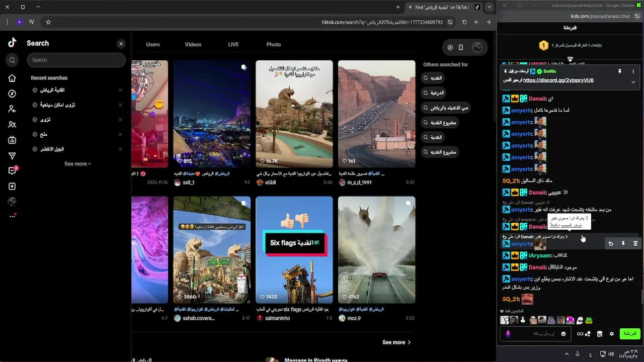
Task: Open the More three-dots menu in TikTok sidebar
Action: point(12,216)
